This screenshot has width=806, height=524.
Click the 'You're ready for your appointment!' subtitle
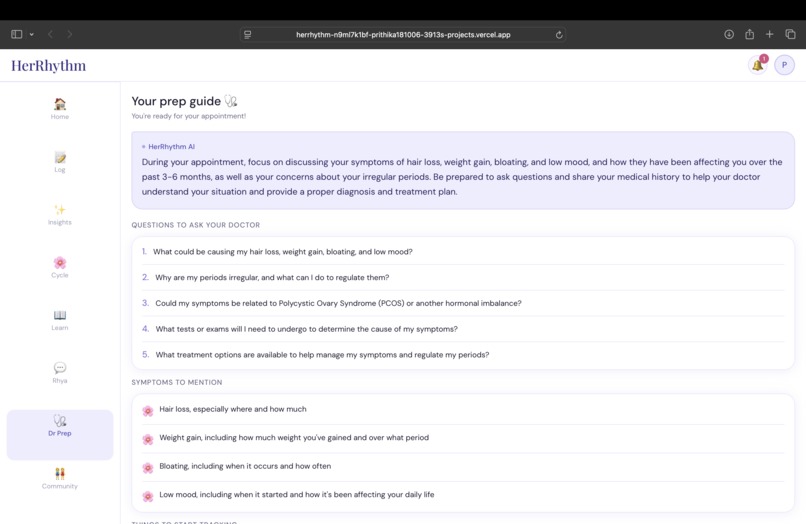click(x=189, y=116)
